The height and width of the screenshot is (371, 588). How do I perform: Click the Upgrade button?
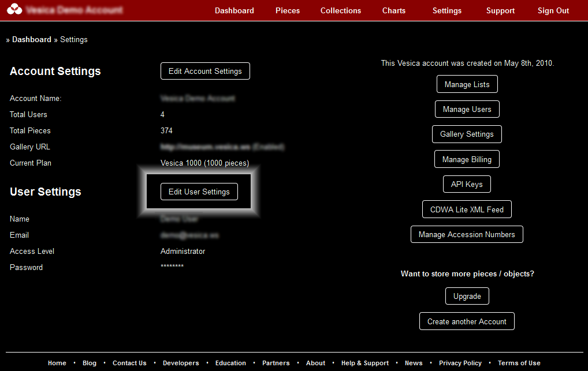tap(467, 296)
